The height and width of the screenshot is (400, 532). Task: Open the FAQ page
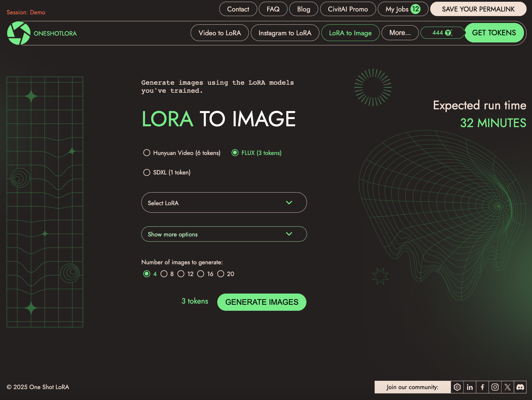(273, 9)
